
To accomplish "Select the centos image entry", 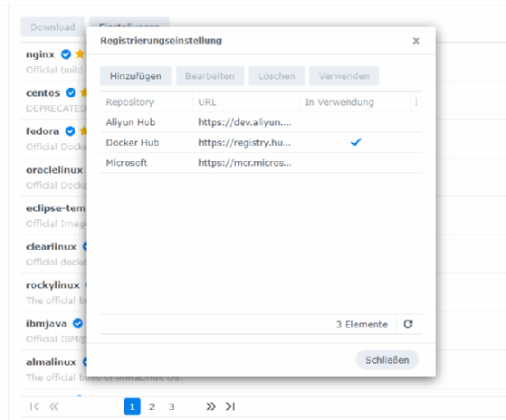I will [x=53, y=100].
